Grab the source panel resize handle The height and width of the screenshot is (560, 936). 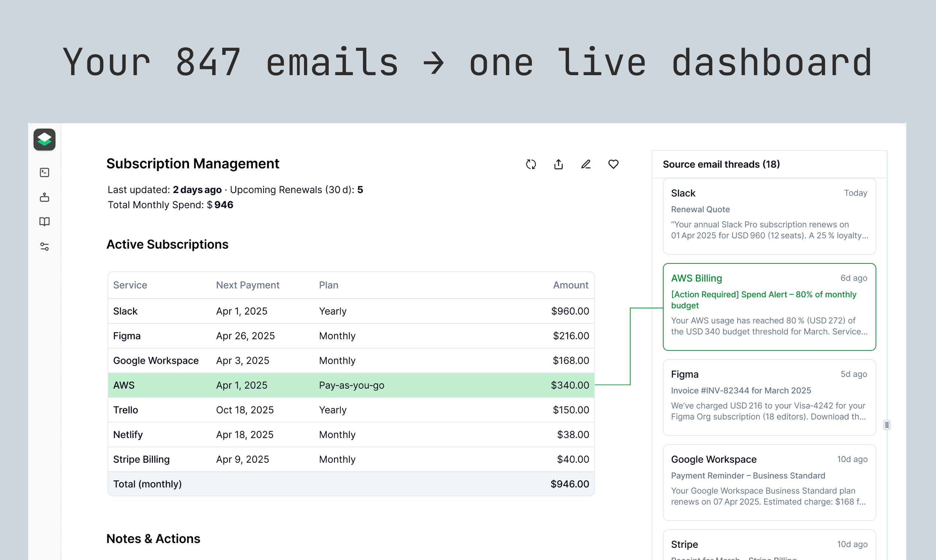(x=887, y=425)
